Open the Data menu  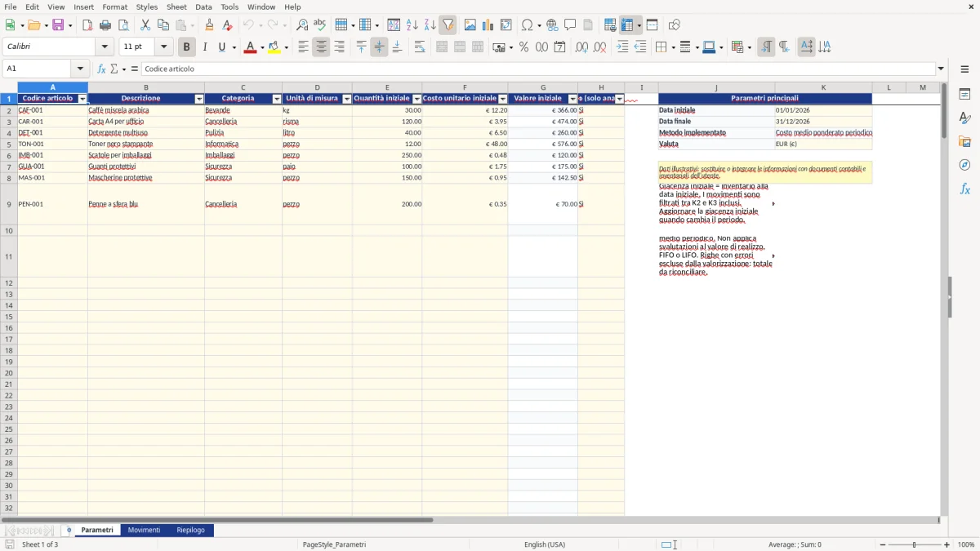pos(203,7)
